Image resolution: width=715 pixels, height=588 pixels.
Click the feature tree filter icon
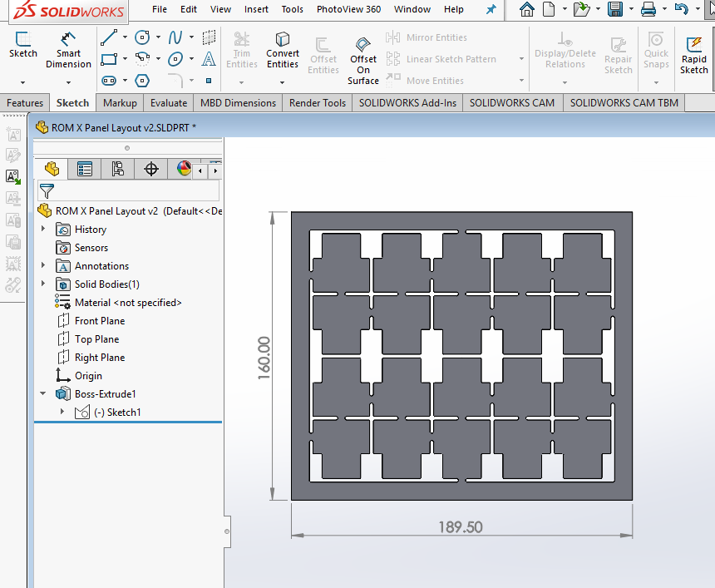[47, 191]
